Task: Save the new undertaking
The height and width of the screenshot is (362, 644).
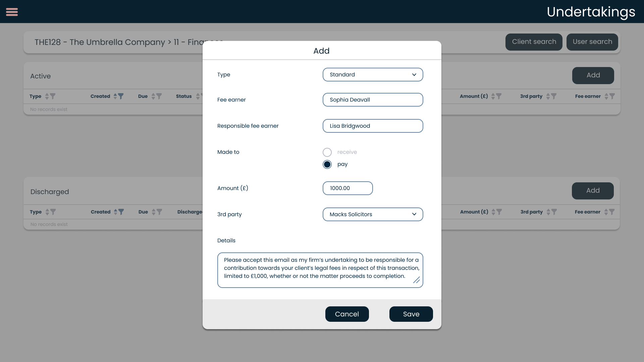Action: [411, 314]
